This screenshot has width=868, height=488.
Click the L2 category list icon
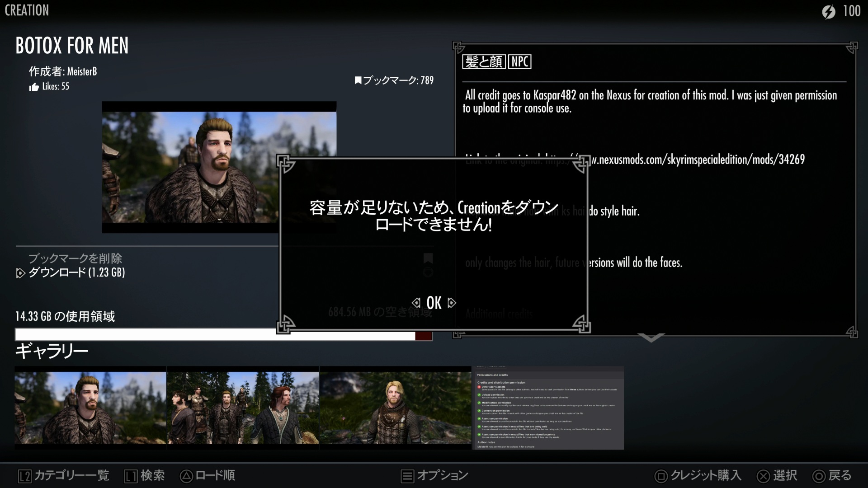tap(25, 476)
